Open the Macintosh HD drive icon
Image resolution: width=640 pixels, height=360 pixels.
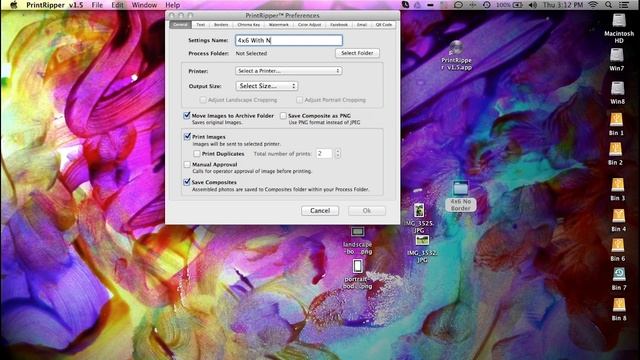(x=619, y=21)
